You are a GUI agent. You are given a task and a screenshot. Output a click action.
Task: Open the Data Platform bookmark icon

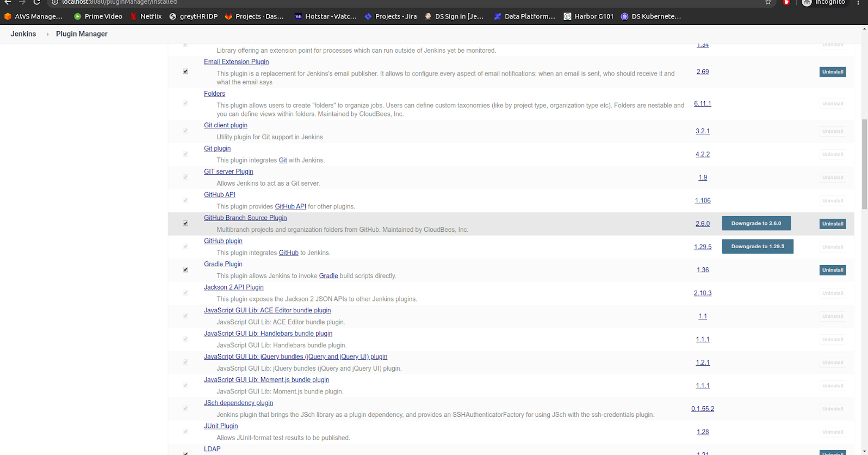coord(498,16)
